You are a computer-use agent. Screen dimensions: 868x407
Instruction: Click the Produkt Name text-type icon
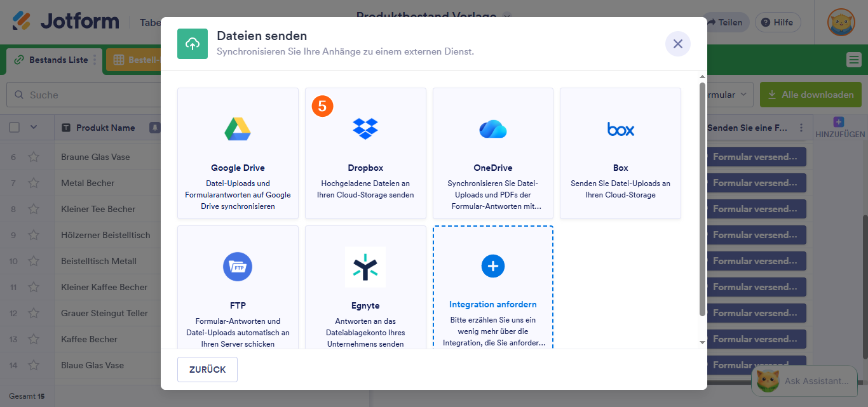point(66,128)
